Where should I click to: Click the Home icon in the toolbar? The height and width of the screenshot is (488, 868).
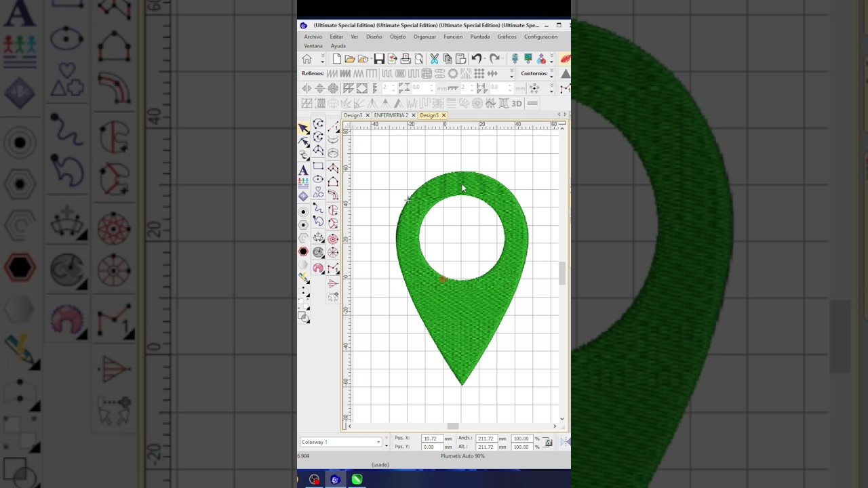[307, 59]
